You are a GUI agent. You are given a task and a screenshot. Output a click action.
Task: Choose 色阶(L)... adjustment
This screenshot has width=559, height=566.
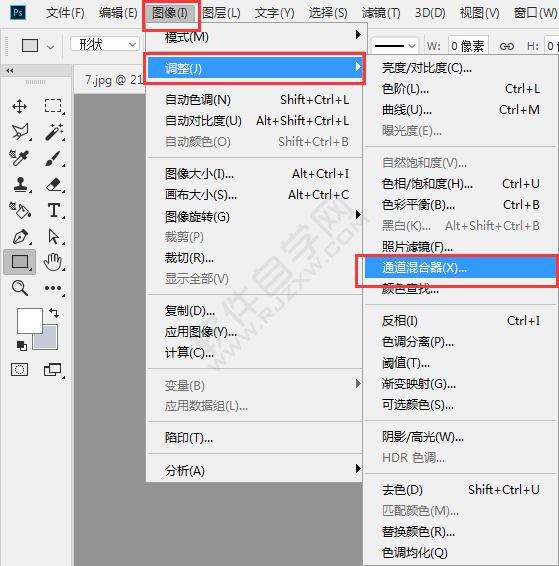pos(460,89)
